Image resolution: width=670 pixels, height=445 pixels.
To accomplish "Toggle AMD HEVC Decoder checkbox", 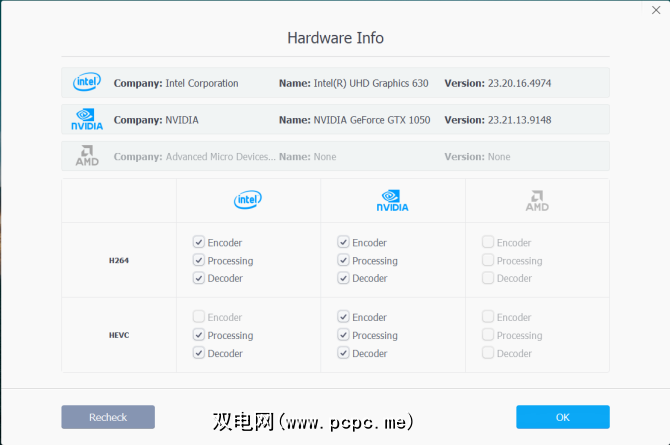I will (488, 353).
